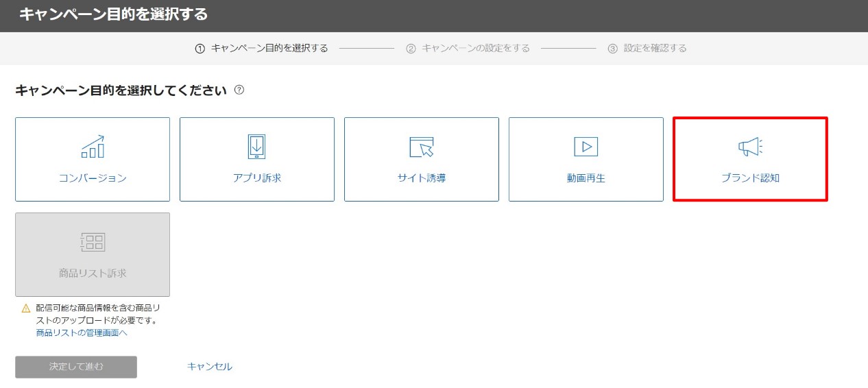
Task: Click the warning triangle icon under 商品リスト訴求
Action: coord(26,308)
